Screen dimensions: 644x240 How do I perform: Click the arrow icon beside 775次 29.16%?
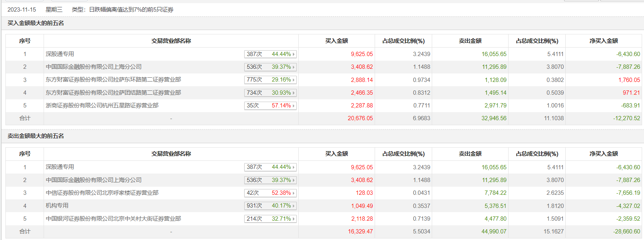coord(294,80)
